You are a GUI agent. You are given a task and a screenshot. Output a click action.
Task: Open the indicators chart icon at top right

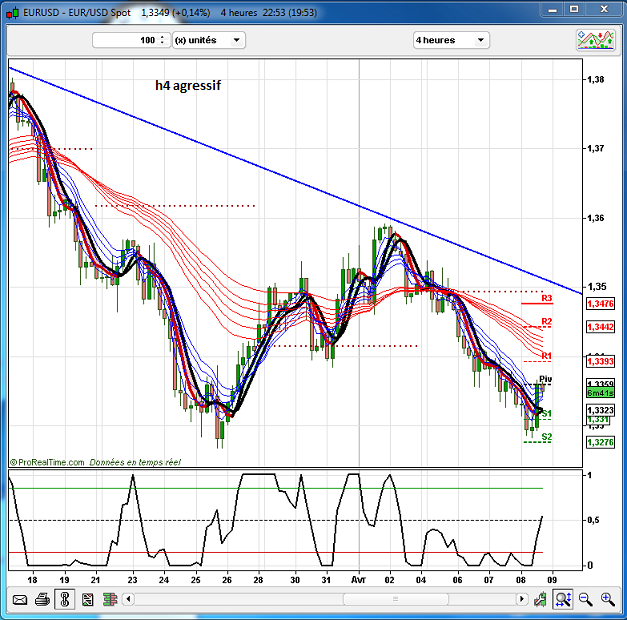coord(594,40)
